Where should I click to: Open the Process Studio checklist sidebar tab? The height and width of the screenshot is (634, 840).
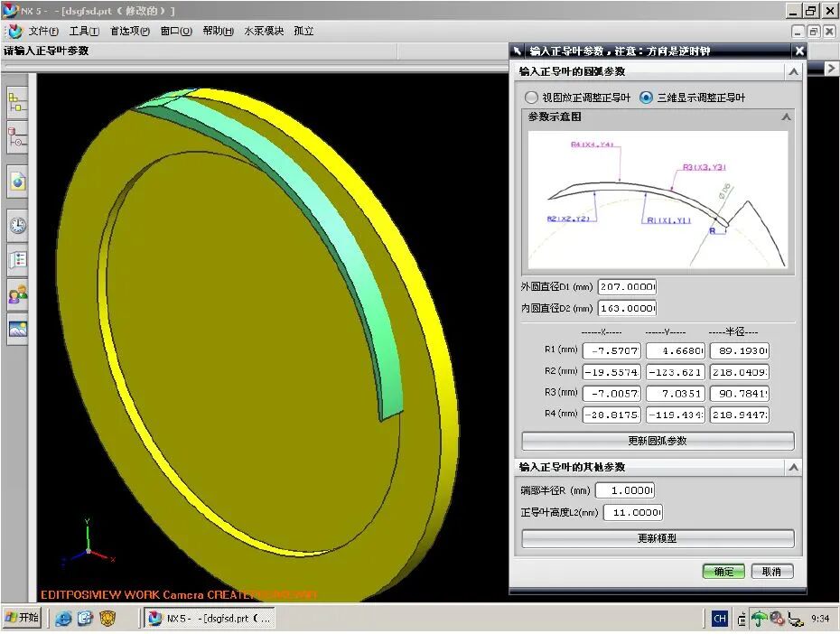(x=17, y=260)
